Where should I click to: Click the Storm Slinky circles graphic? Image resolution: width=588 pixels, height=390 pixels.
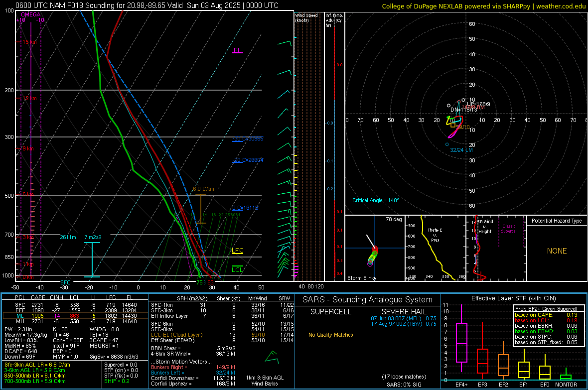point(373,257)
